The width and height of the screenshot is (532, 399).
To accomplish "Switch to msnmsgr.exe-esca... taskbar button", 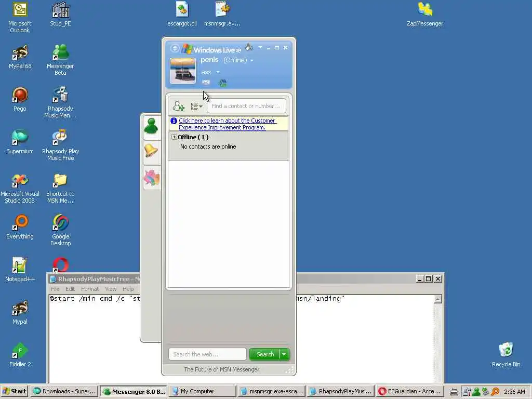I will click(271, 391).
